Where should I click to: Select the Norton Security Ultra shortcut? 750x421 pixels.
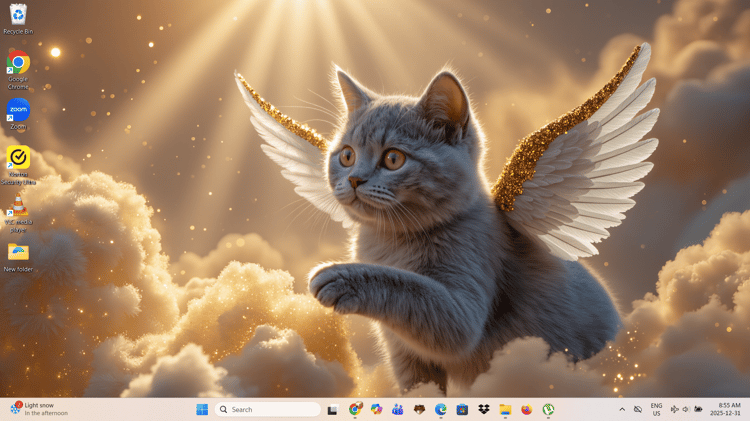[18, 165]
